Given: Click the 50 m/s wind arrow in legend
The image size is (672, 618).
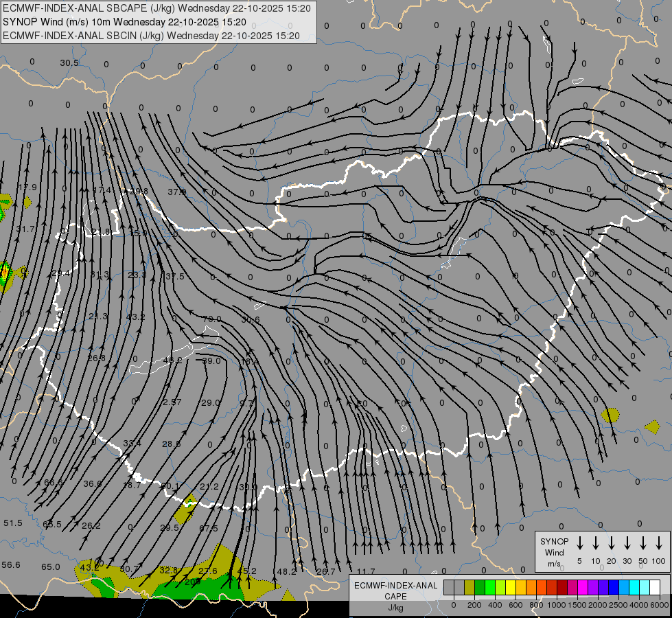Looking at the screenshot, I should 643,543.
